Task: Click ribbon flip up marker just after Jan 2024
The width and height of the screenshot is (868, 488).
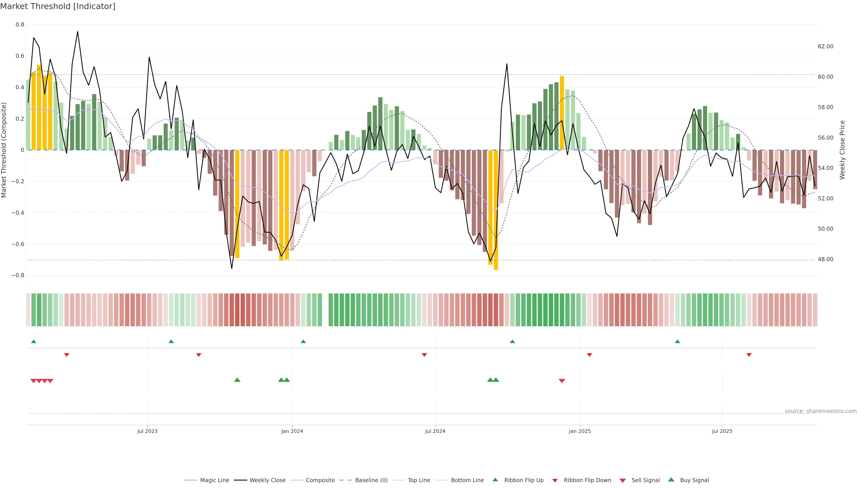Action: (x=303, y=342)
